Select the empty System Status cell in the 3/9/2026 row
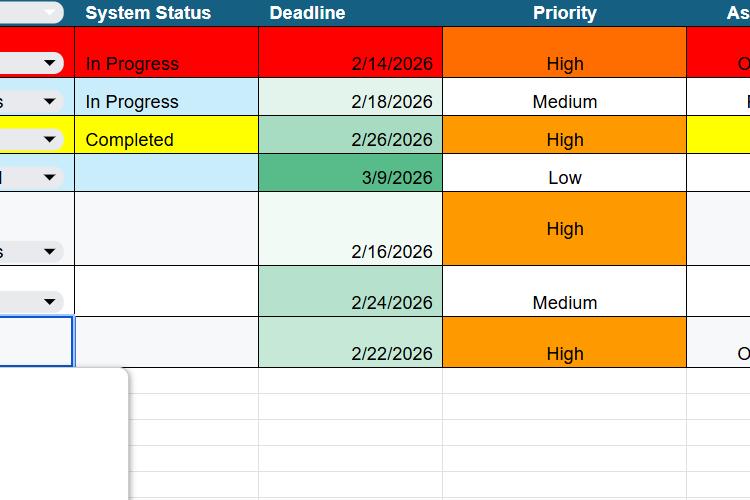Screen dimensions: 750x500 tap(166, 173)
